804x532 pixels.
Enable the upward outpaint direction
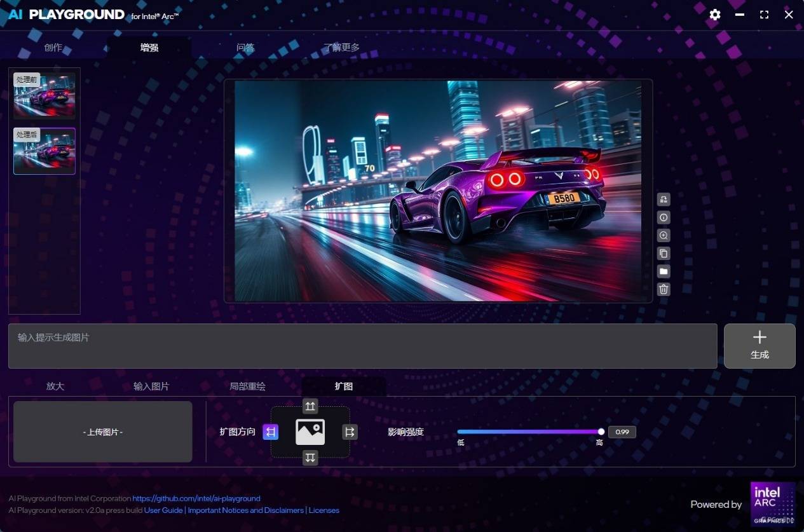[x=310, y=406]
